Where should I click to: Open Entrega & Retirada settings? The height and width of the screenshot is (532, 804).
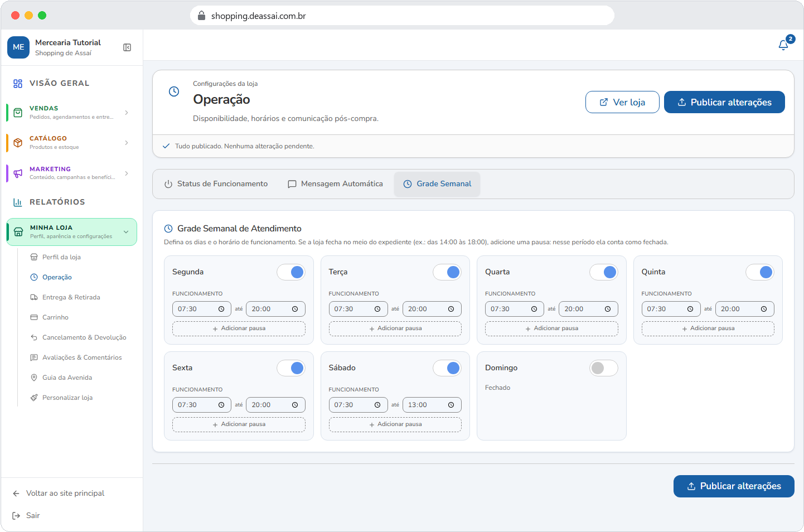[71, 297]
